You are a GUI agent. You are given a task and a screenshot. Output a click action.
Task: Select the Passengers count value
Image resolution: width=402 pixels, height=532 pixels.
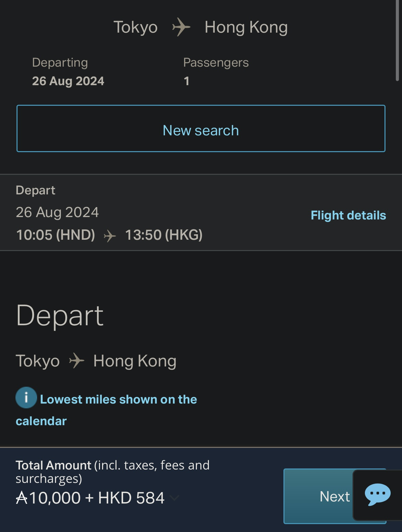[187, 81]
